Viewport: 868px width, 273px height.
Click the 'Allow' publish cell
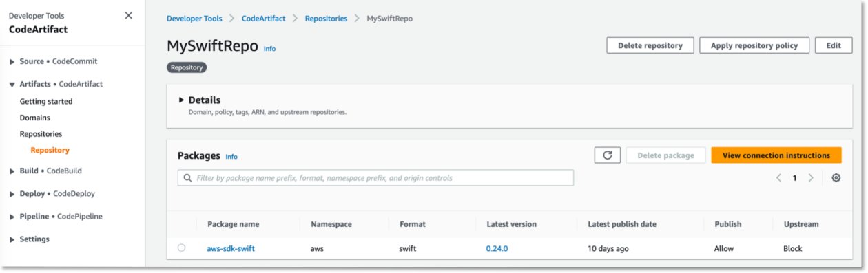point(725,248)
